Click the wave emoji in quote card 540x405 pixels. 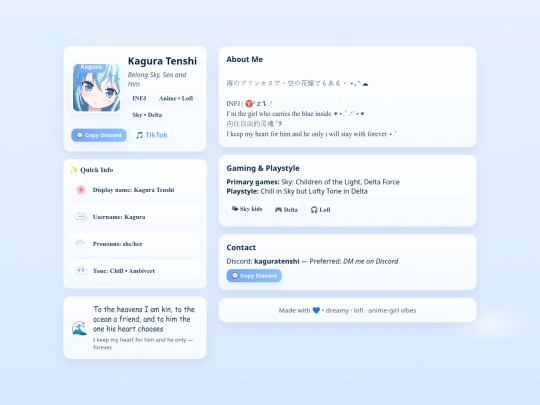coord(80,328)
